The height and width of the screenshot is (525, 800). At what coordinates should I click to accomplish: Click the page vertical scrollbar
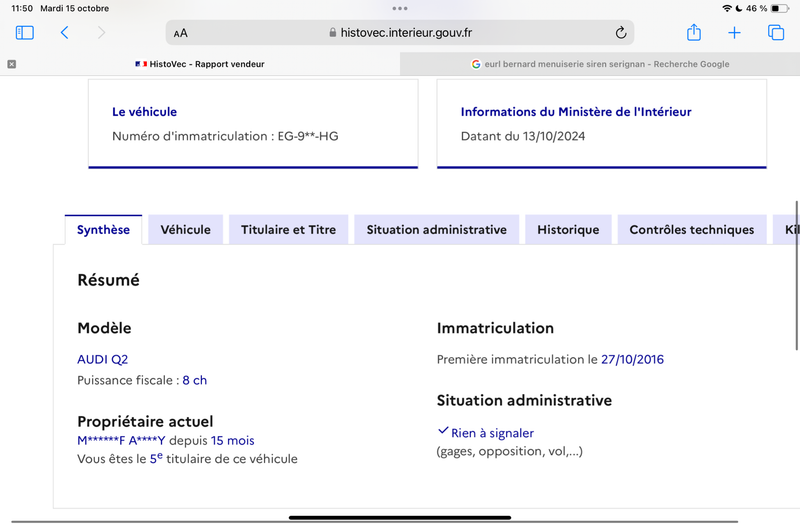[796, 276]
